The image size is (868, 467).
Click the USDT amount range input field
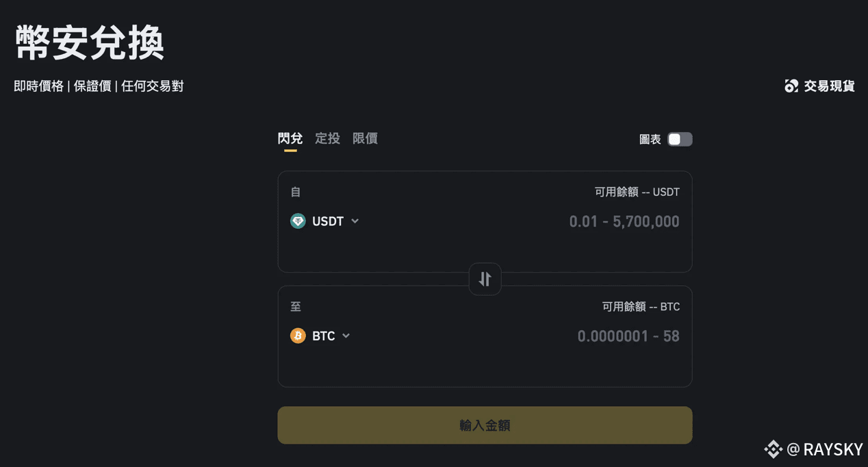[624, 221]
